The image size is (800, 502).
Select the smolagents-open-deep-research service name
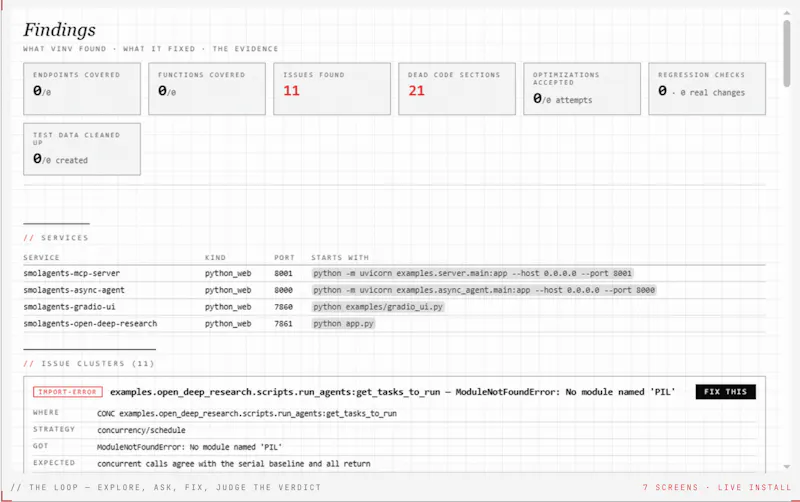pyautogui.click(x=90, y=324)
